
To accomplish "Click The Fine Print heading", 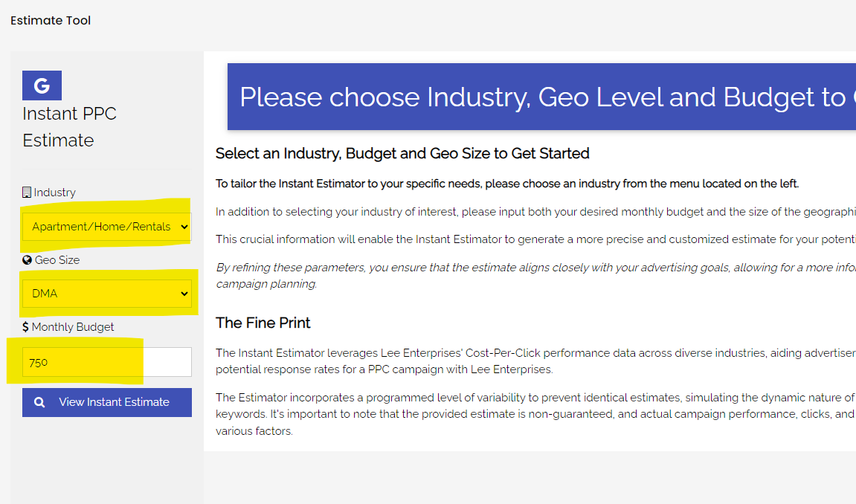I will click(263, 323).
